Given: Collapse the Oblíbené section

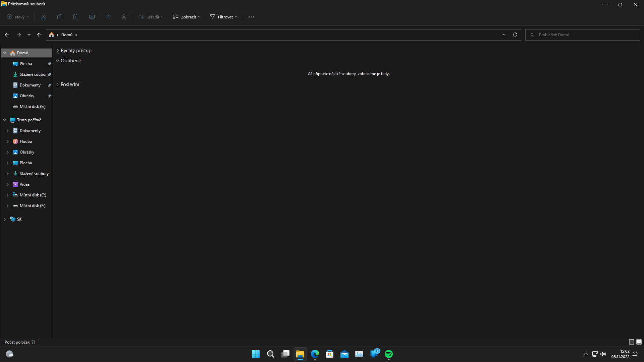Looking at the screenshot, I should [x=57, y=61].
